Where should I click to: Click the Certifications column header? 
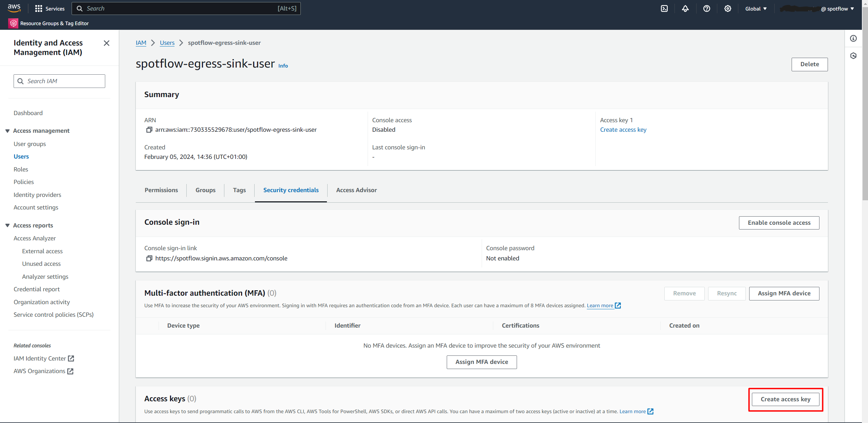click(520, 326)
